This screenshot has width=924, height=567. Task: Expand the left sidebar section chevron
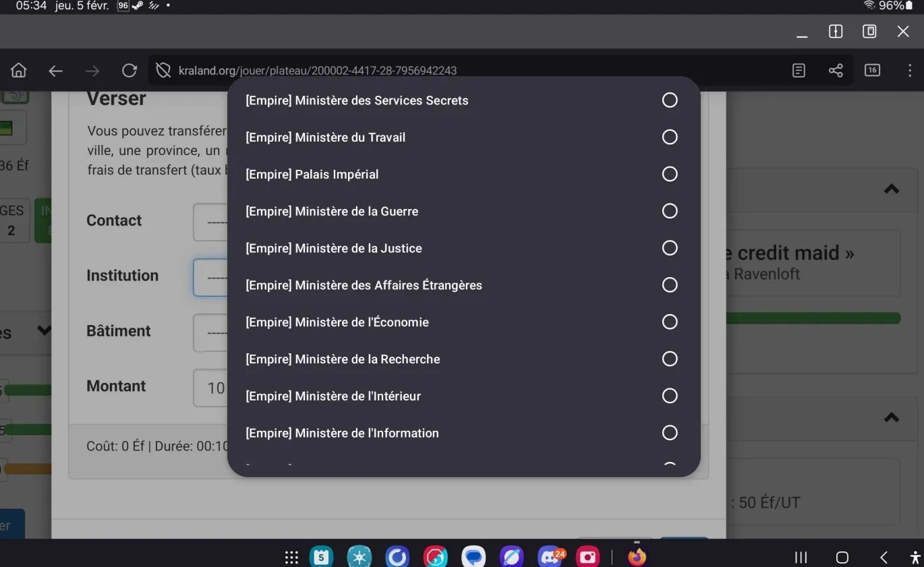tap(44, 331)
